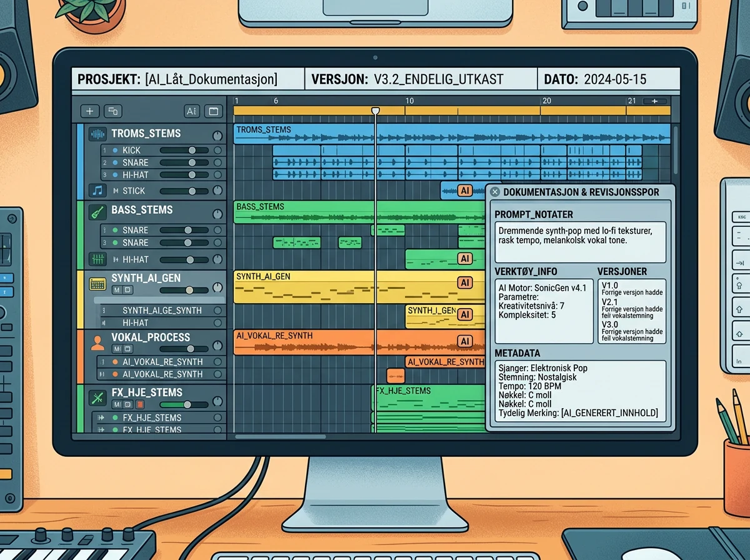Close the Dokumentasjon & Revisjonsspor panel
Viewport: 750px width, 560px height.
coord(495,192)
